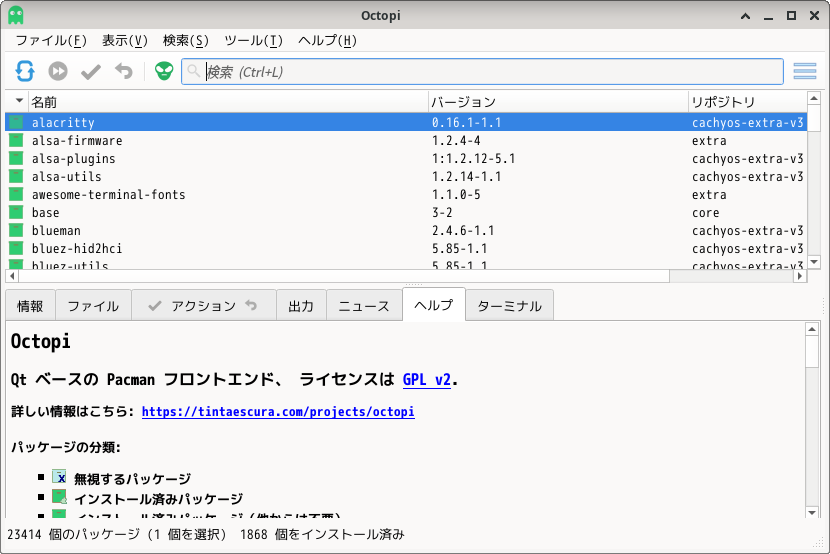Click the blueman package status icon
The image size is (830, 554).
[16, 230]
